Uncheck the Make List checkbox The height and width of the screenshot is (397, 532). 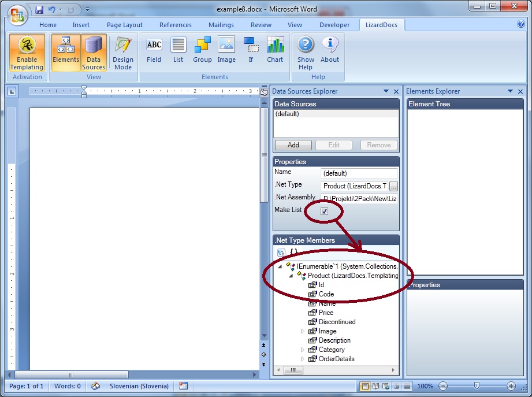click(324, 211)
